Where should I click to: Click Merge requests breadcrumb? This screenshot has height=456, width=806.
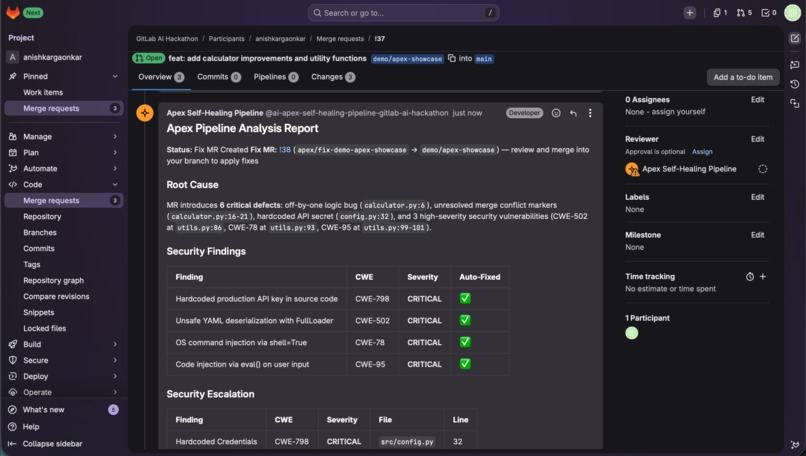(x=340, y=39)
